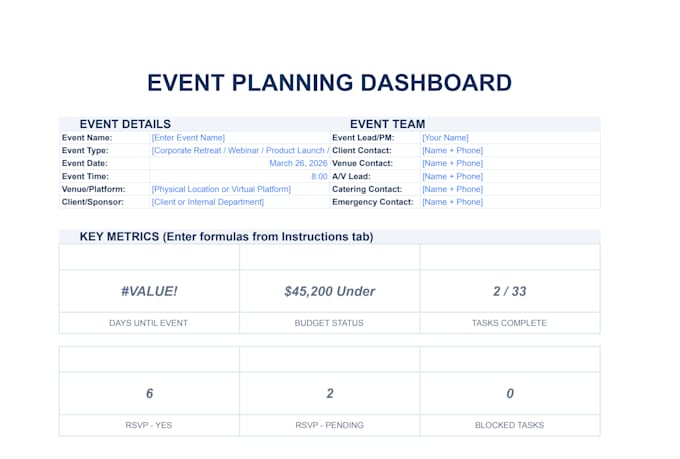Image resolution: width=680 pixels, height=459 pixels.
Task: Select the 2 / 33 tasks complete cell
Action: 510,291
